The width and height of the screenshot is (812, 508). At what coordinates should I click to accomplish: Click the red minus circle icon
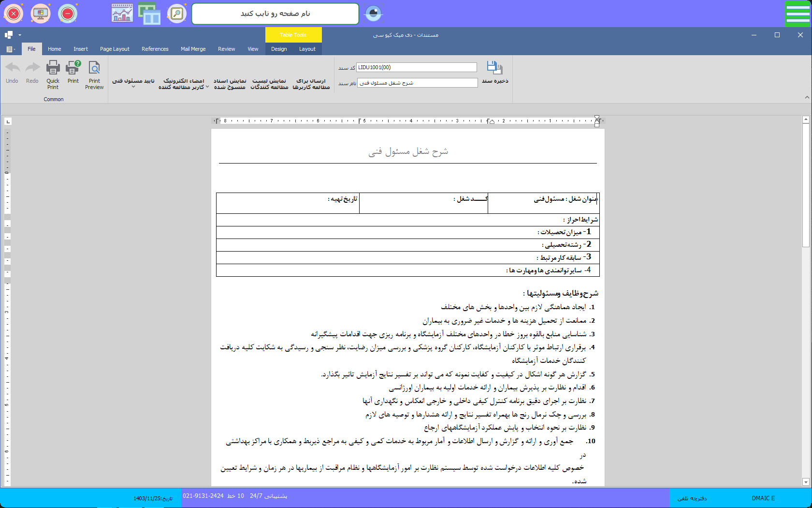[68, 14]
